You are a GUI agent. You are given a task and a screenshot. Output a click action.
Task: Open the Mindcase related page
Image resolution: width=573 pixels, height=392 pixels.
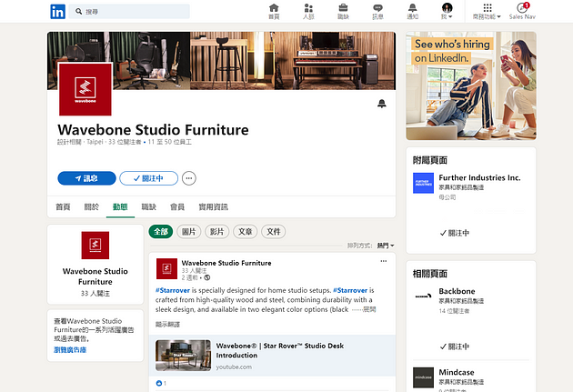coord(457,373)
